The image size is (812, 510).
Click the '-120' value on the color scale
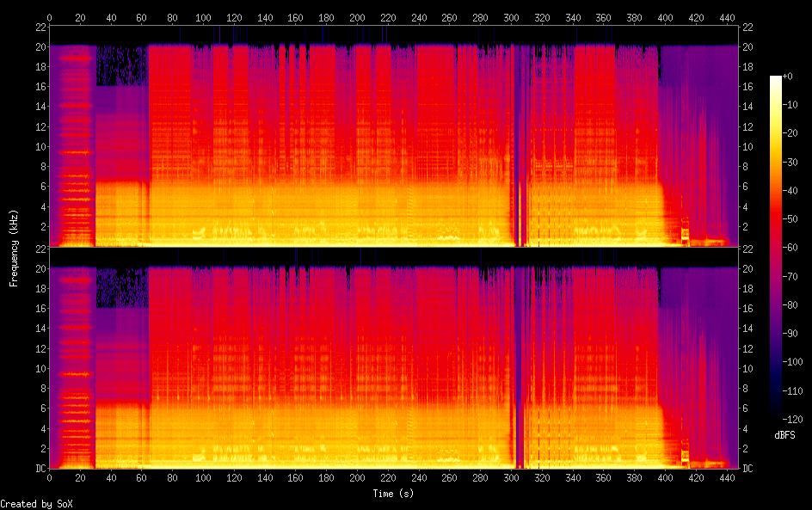tap(794, 419)
